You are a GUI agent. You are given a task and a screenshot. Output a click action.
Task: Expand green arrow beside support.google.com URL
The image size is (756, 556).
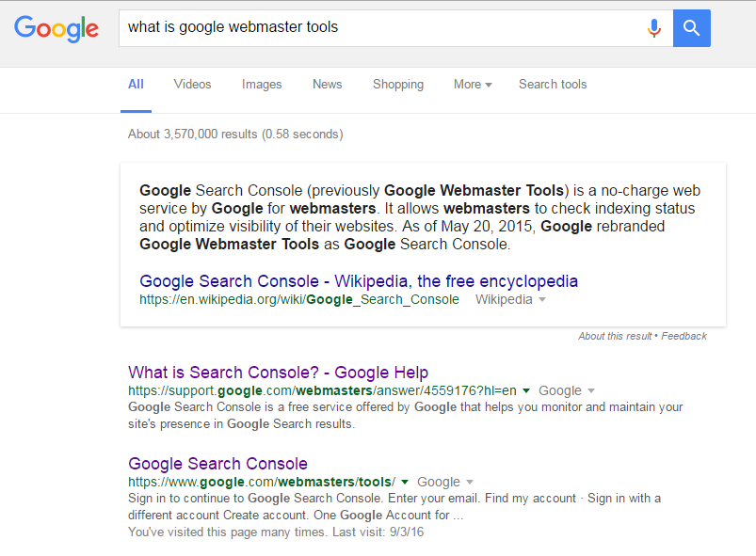(526, 391)
